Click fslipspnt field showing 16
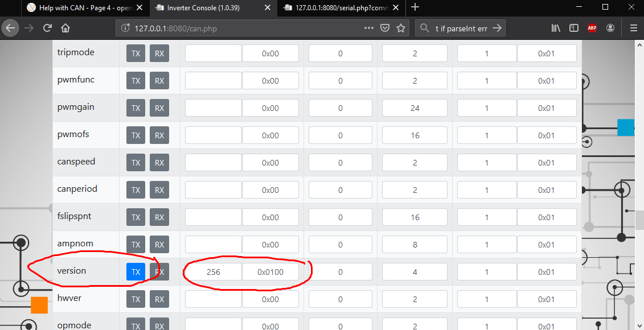The image size is (644, 330). pyautogui.click(x=415, y=217)
